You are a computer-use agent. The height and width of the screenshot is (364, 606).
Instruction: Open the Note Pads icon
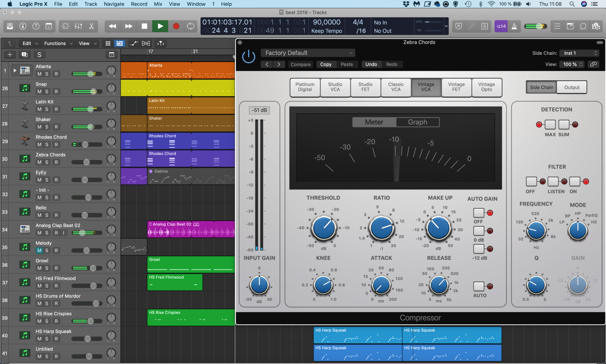coord(570,26)
